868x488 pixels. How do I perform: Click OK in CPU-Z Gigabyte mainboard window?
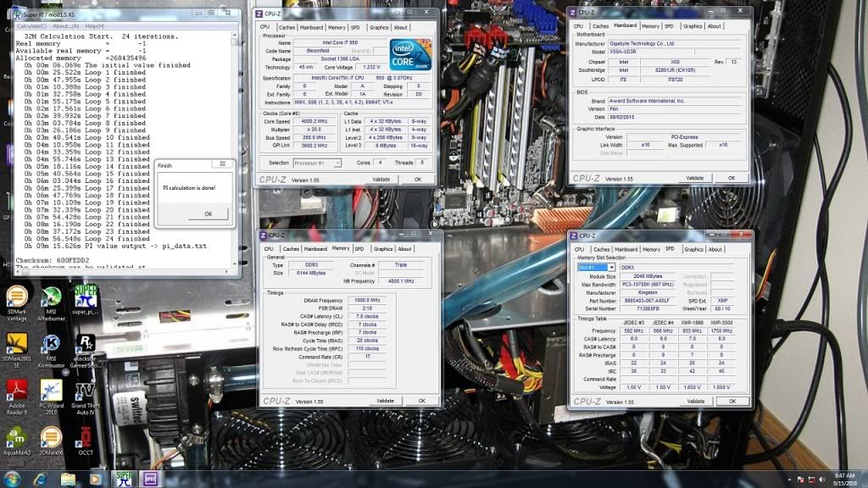732,178
